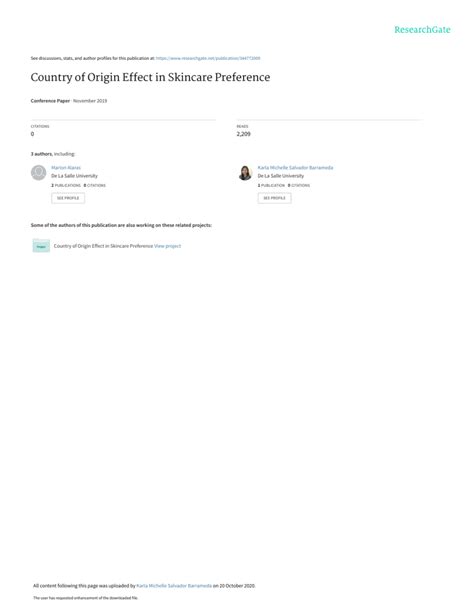Click the teal Project badge icon
This screenshot has height=613, width=474.
coord(41,246)
